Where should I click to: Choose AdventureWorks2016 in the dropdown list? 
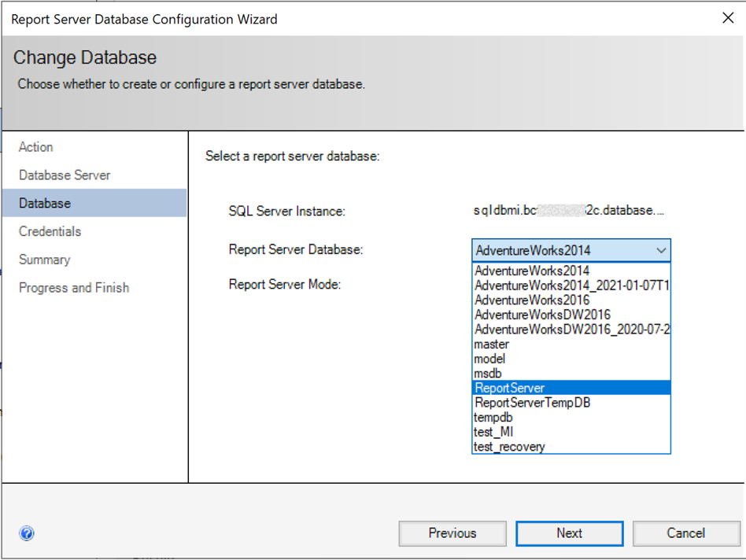[533, 300]
